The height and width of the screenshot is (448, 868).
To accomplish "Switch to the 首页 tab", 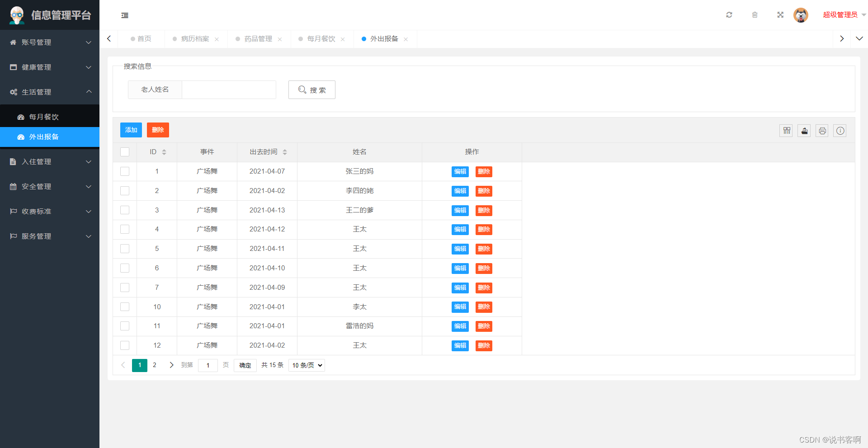I will point(141,39).
